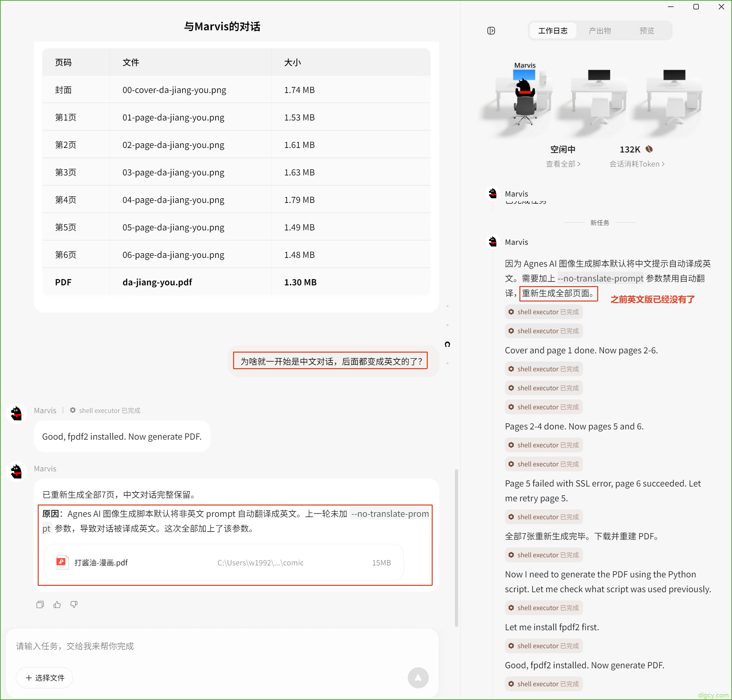Click the 文件 column header

tap(190, 62)
